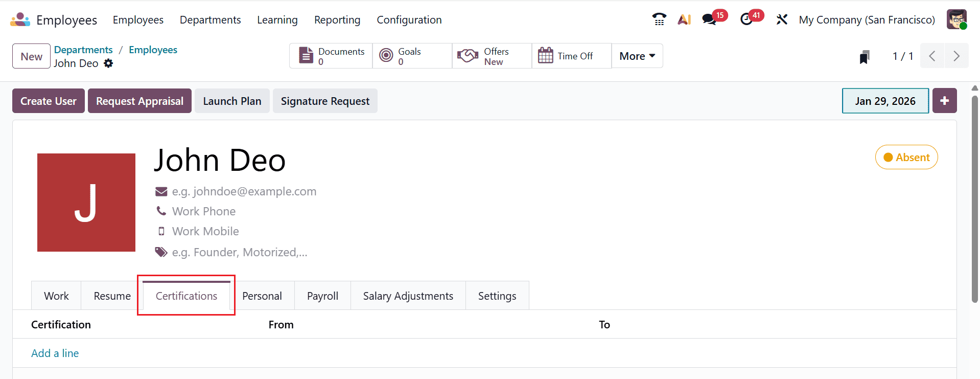980x379 pixels.
Task: Open the debug tools wrench icon
Action: (x=782, y=19)
